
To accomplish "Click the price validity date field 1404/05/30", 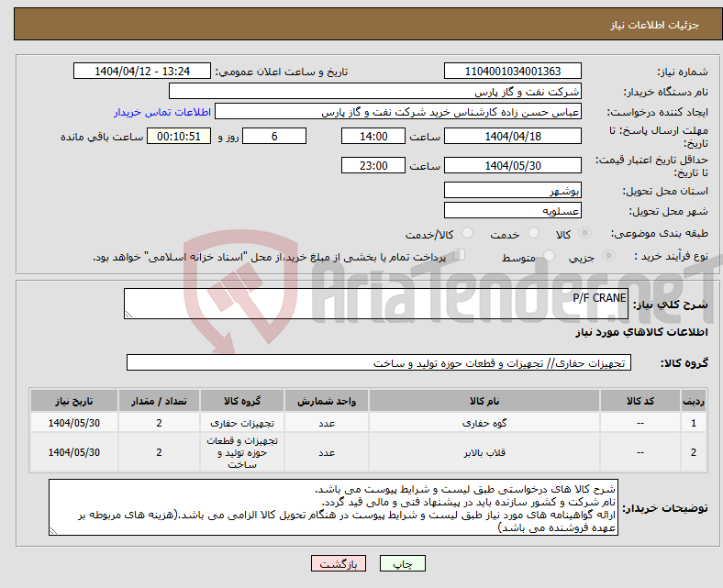I will click(x=512, y=165).
